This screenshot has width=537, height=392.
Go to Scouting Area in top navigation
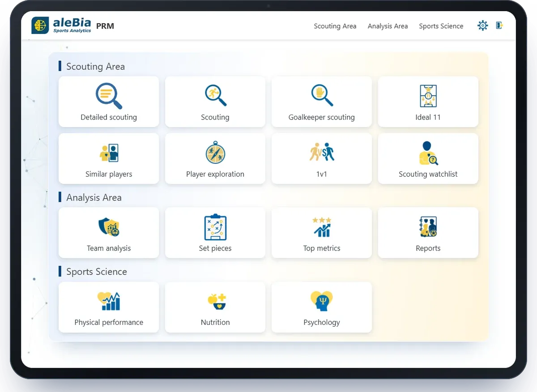pyautogui.click(x=335, y=26)
